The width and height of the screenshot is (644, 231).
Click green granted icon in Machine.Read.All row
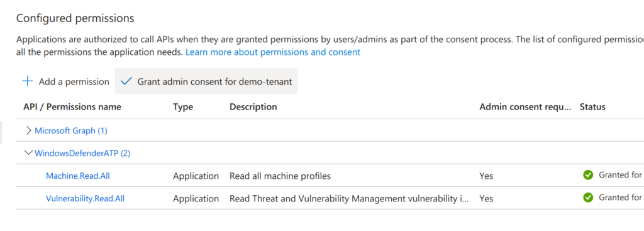588,175
